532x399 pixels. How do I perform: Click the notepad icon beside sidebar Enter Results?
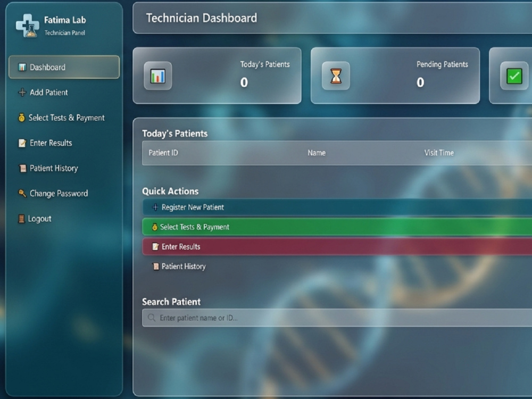point(22,143)
